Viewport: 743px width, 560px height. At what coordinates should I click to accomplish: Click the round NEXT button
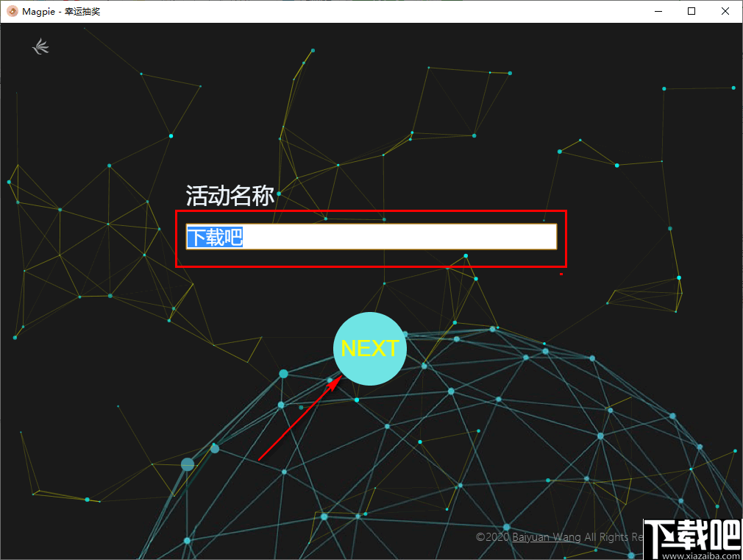pyautogui.click(x=369, y=349)
